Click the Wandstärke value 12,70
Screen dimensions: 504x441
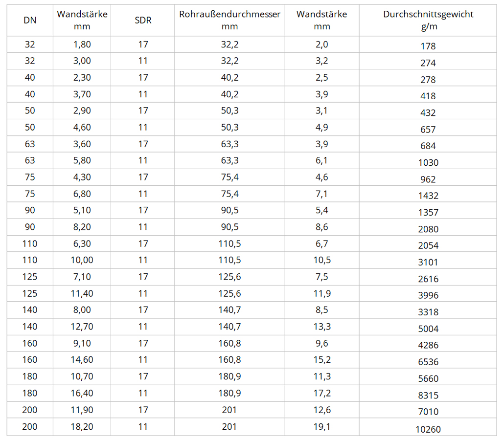[82, 326]
